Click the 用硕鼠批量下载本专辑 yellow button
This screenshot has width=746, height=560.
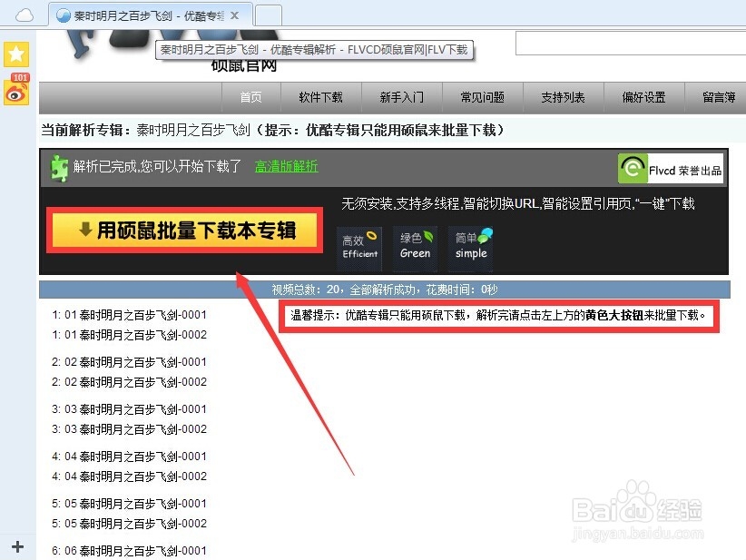coord(184,231)
